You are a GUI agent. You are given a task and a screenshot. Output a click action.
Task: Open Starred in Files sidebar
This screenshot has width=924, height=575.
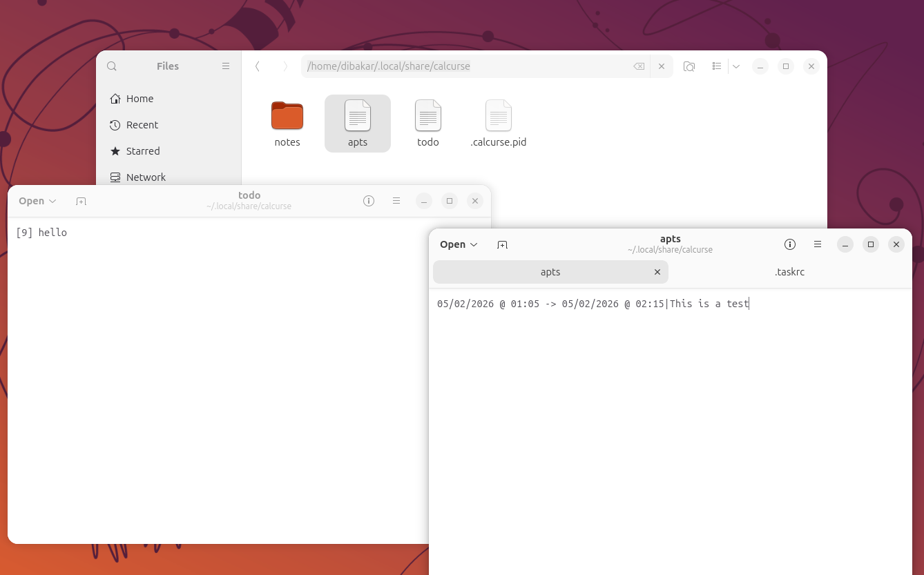click(169, 151)
